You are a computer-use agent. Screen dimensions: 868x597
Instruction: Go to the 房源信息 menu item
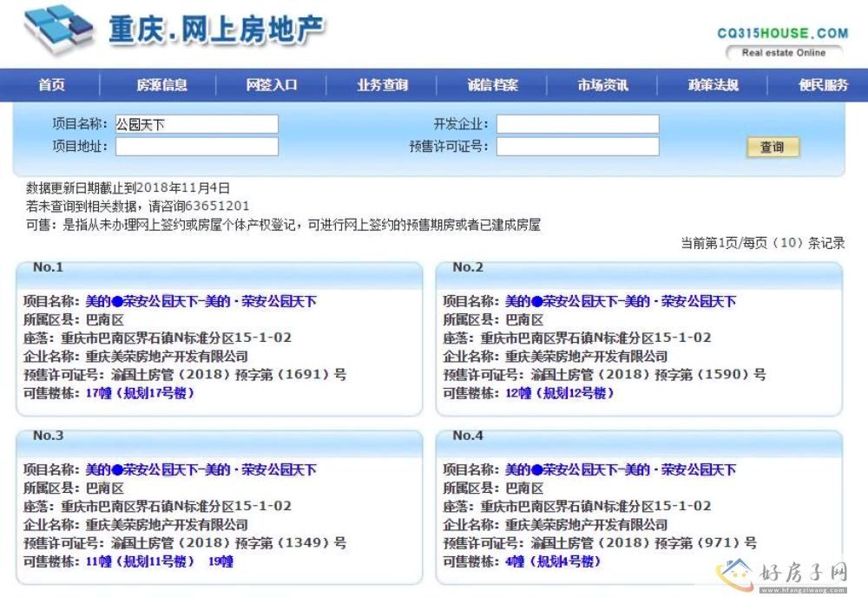[161, 85]
